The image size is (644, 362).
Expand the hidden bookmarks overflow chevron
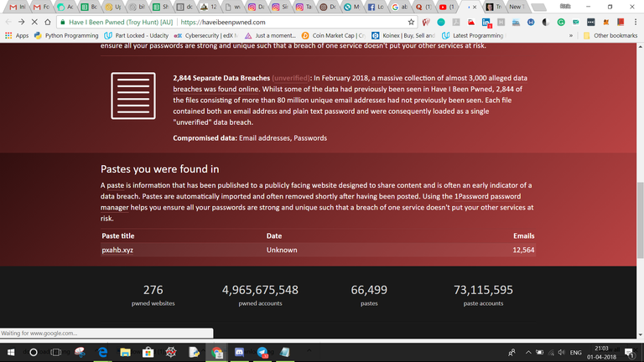point(570,36)
